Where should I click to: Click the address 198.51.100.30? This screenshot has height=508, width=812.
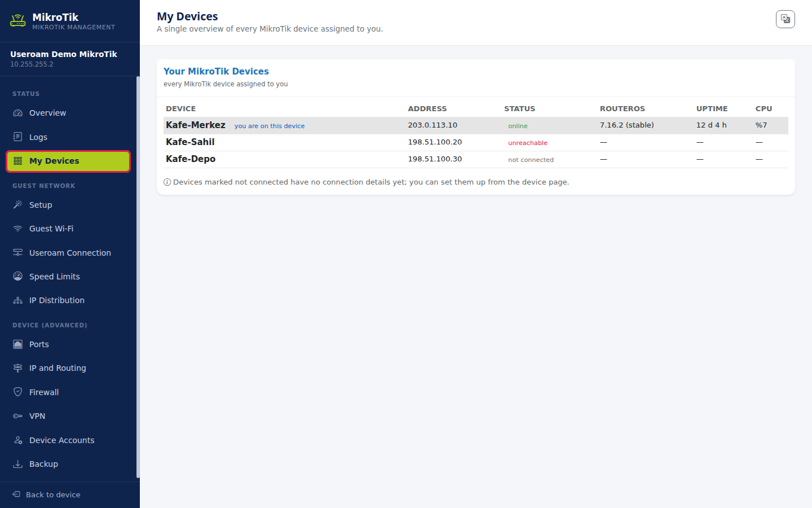coord(435,159)
